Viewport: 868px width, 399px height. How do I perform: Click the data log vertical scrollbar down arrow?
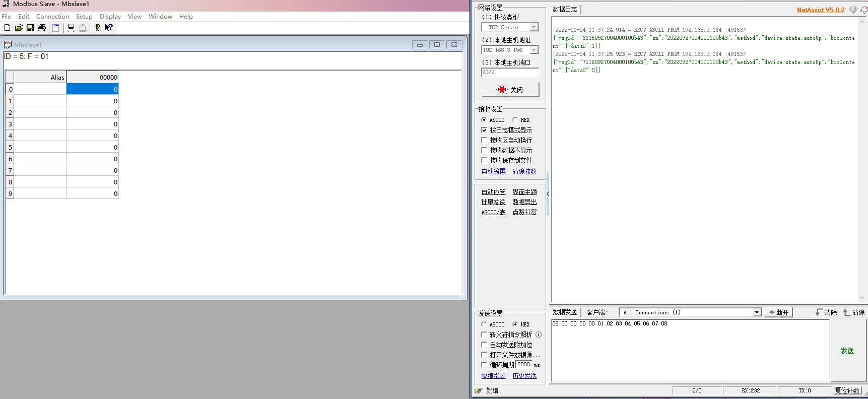(x=861, y=298)
